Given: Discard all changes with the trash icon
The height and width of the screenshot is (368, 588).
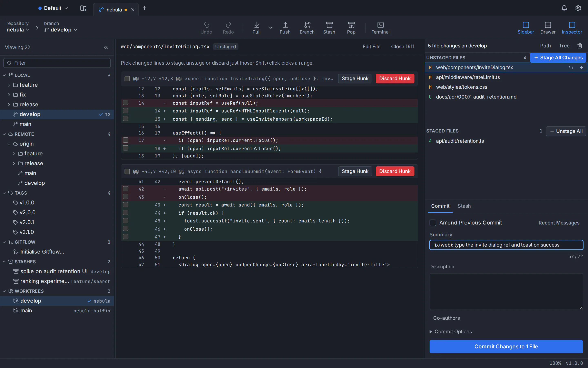Looking at the screenshot, I should [580, 46].
